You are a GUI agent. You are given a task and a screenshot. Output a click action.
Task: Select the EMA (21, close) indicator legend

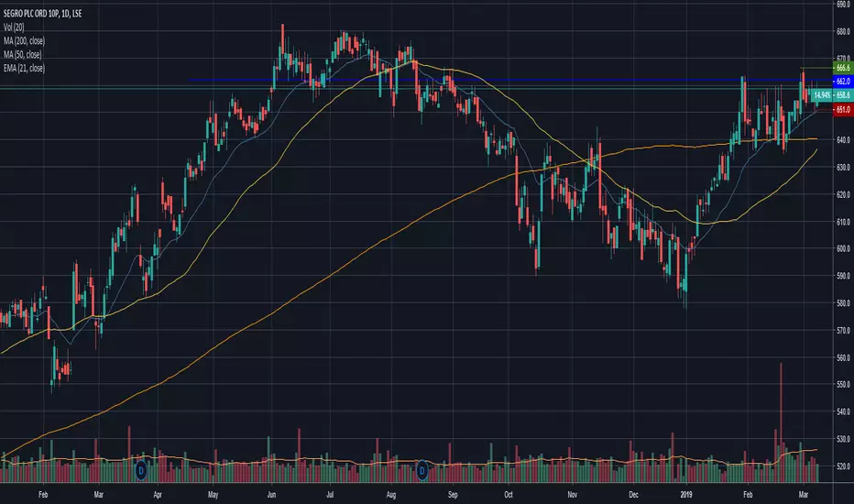click(24, 68)
